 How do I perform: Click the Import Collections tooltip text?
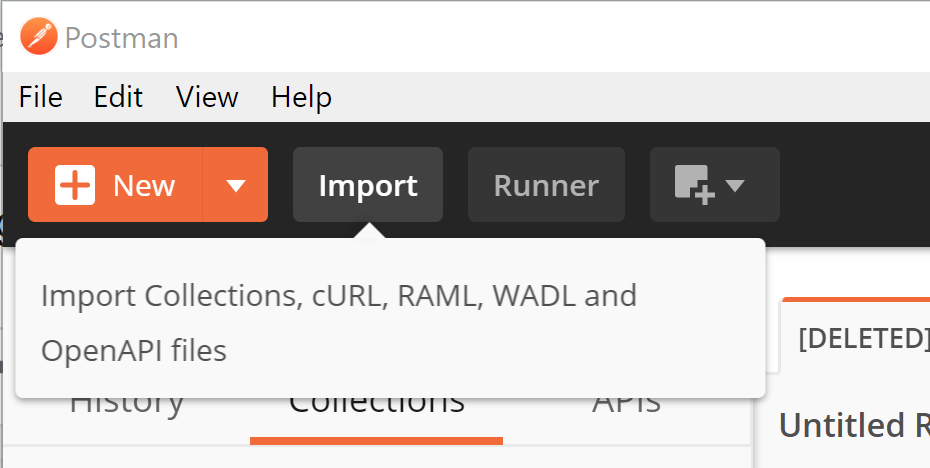[339, 322]
